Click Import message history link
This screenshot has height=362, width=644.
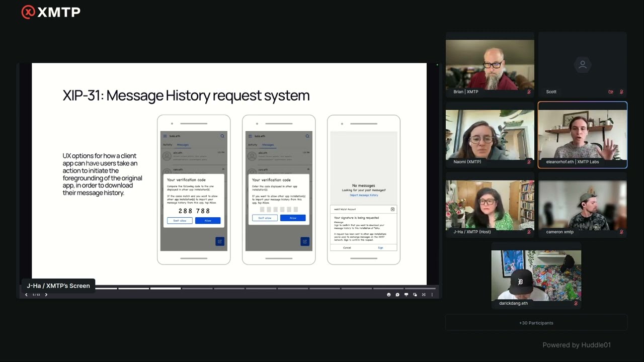coord(364,195)
